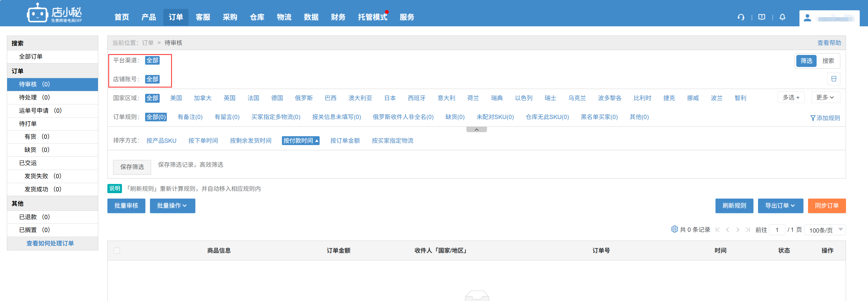Open the 物流 menu
This screenshot has width=868, height=301.
point(284,17)
